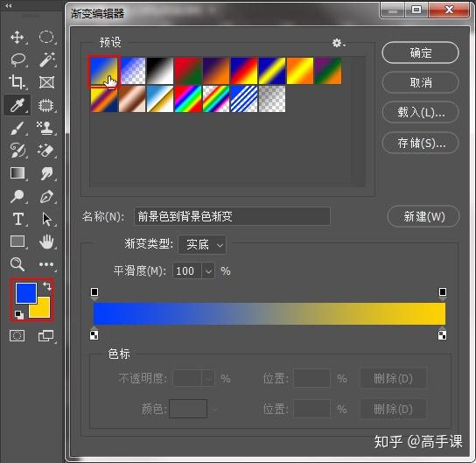Reset default foreground and background colors
The width and height of the screenshot is (476, 463).
click(18, 314)
